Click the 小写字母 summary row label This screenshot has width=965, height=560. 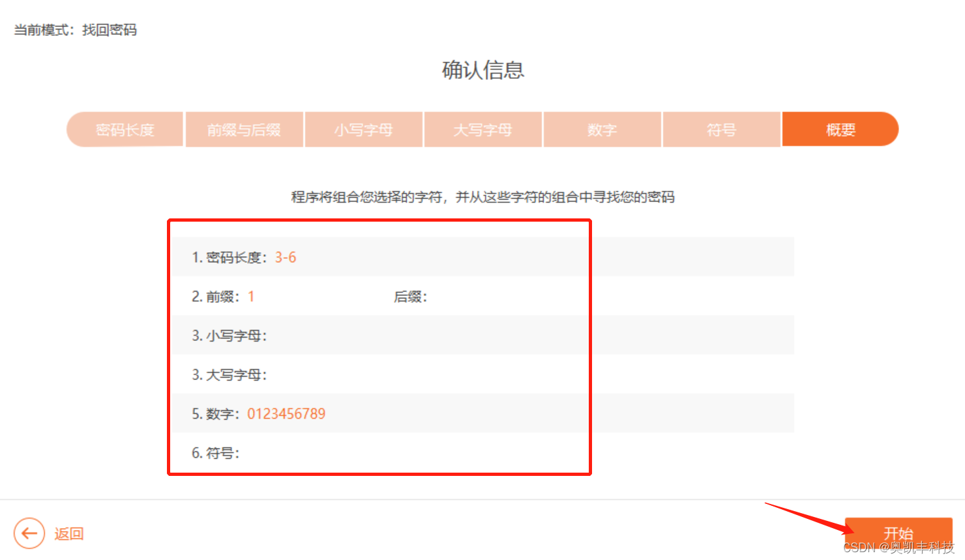(x=230, y=336)
